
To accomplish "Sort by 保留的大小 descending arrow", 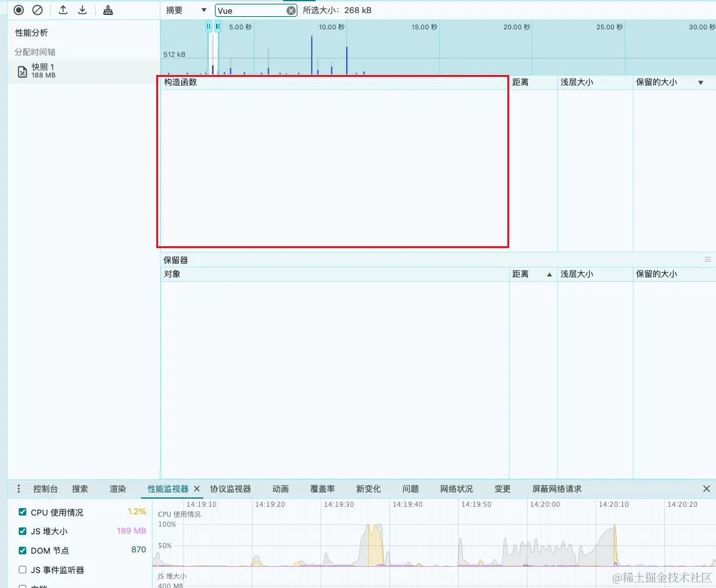I will point(700,82).
